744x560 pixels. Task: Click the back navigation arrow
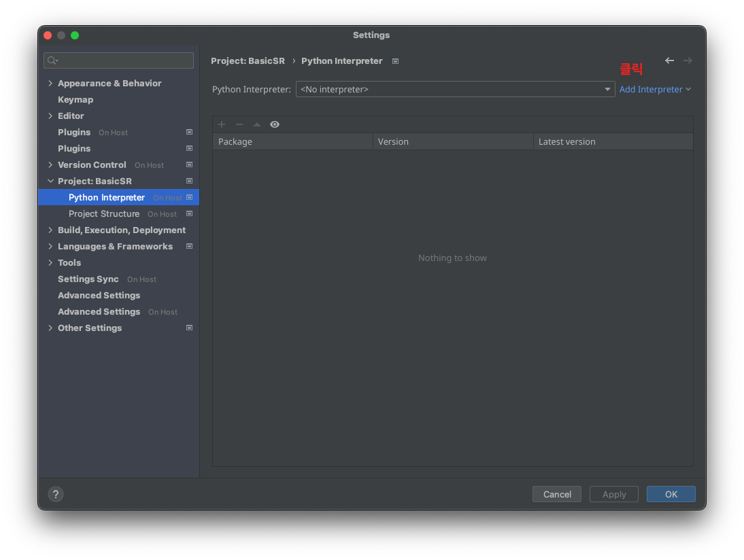tap(669, 60)
